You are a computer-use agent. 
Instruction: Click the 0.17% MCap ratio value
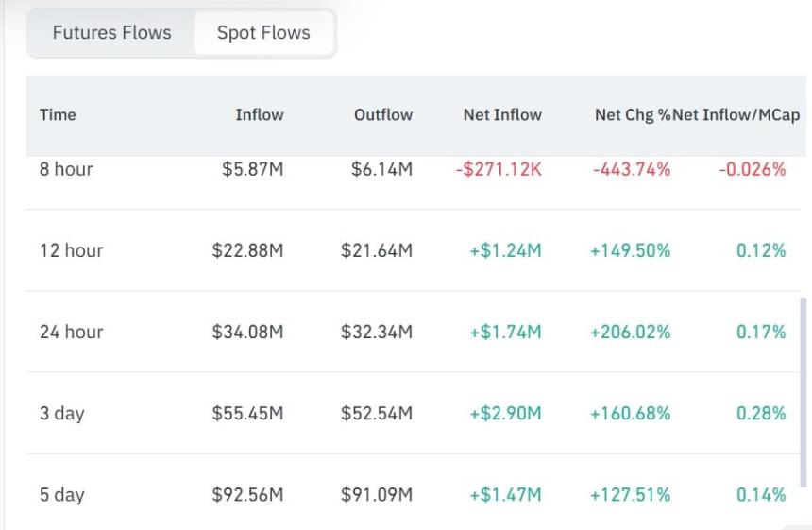pos(761,333)
